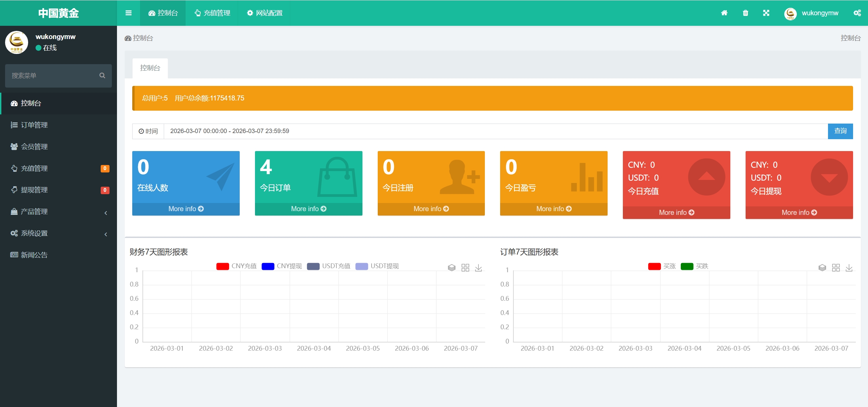This screenshot has height=407, width=868.
Task: Open settings gears icon at top right
Action: click(x=857, y=13)
